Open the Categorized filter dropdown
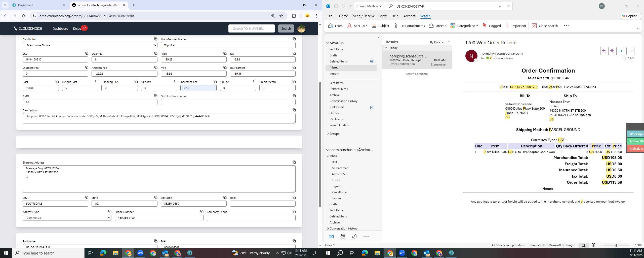The image size is (644, 258). click(x=464, y=26)
